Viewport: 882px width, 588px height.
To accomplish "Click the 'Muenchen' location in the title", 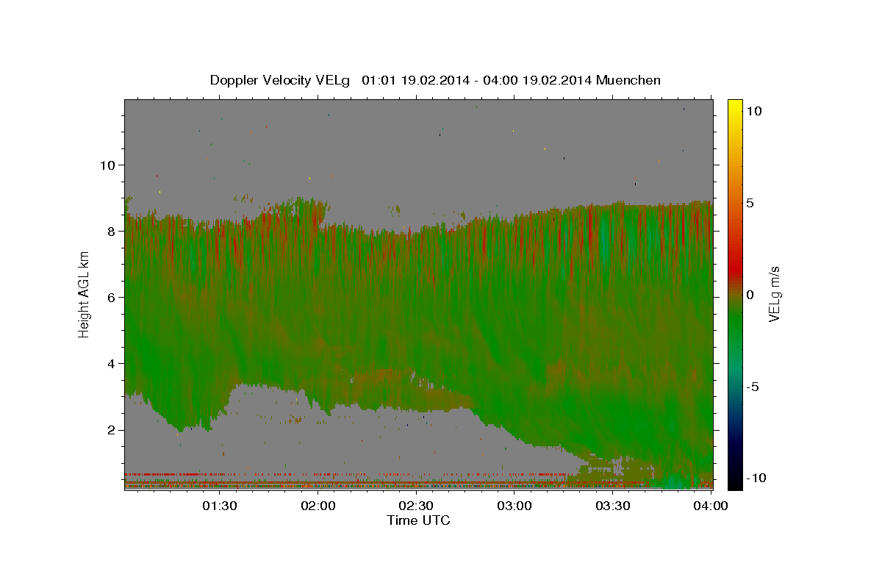I will coord(628,80).
